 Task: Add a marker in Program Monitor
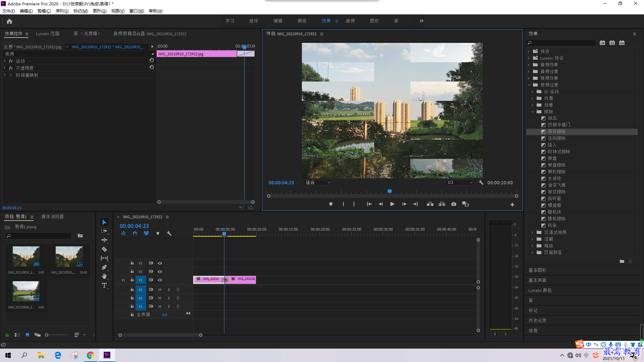[331, 204]
